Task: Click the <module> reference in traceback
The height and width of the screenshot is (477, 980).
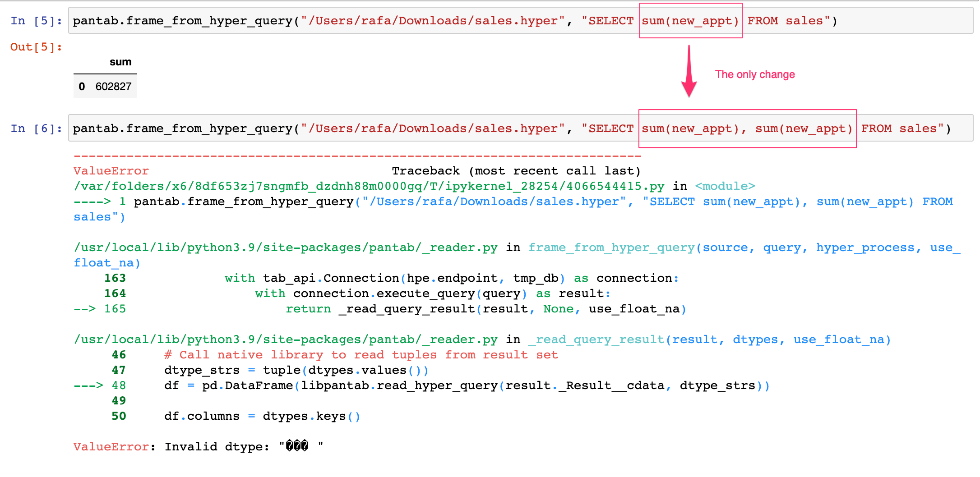Action: tap(725, 186)
